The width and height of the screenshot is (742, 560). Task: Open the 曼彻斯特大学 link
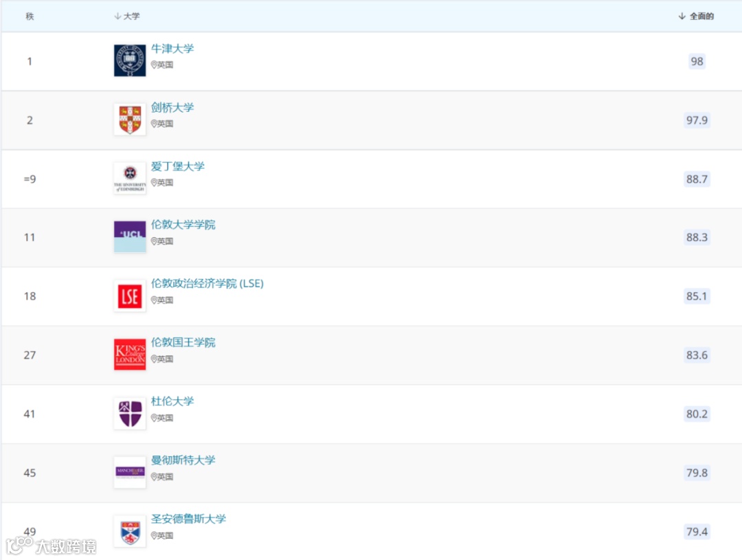(183, 460)
